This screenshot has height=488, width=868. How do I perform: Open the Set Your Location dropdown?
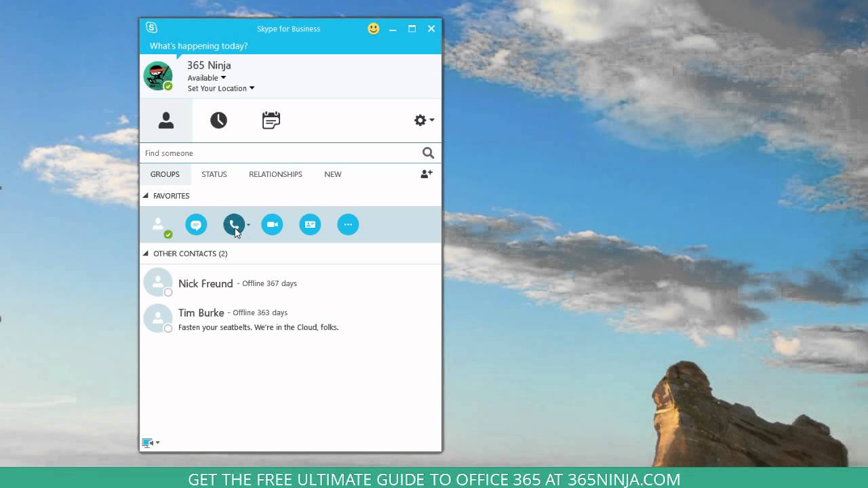[x=221, y=88]
